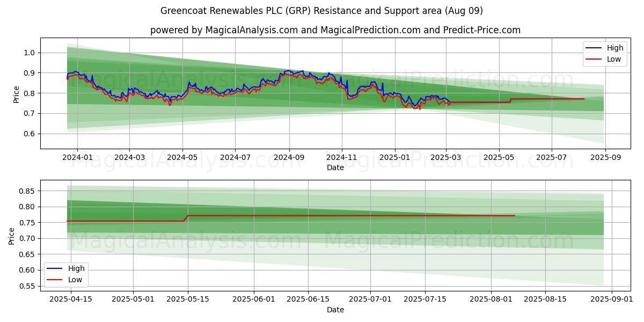644x322 pixels.
Task: Click the '2025-07-15' x-axis label
Action: click(x=425, y=299)
